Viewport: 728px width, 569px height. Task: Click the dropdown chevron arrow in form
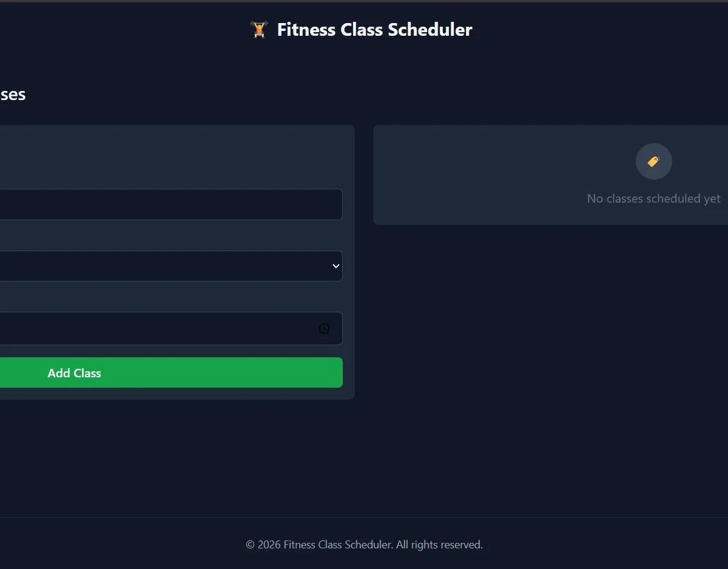[335, 266]
